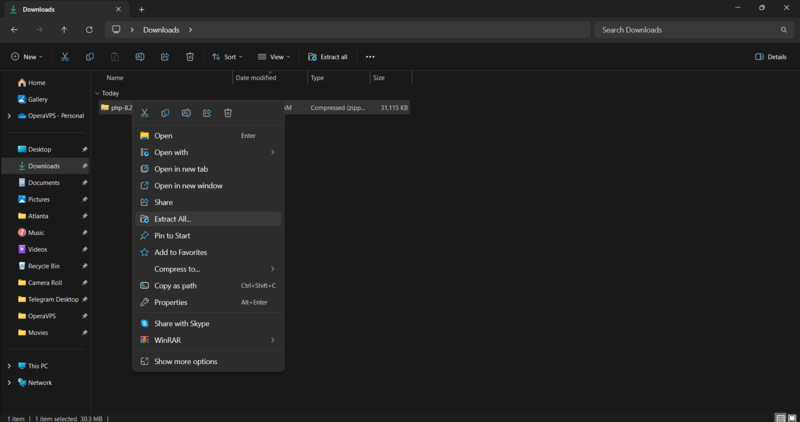
Task: Add a new tab with the plus
Action: point(141,9)
